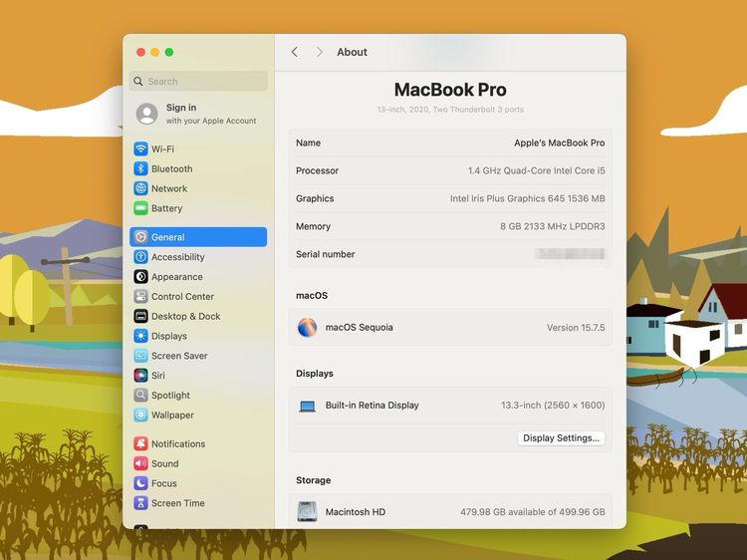Open Notifications settings label
This screenshot has height=560, width=747.
(x=178, y=443)
